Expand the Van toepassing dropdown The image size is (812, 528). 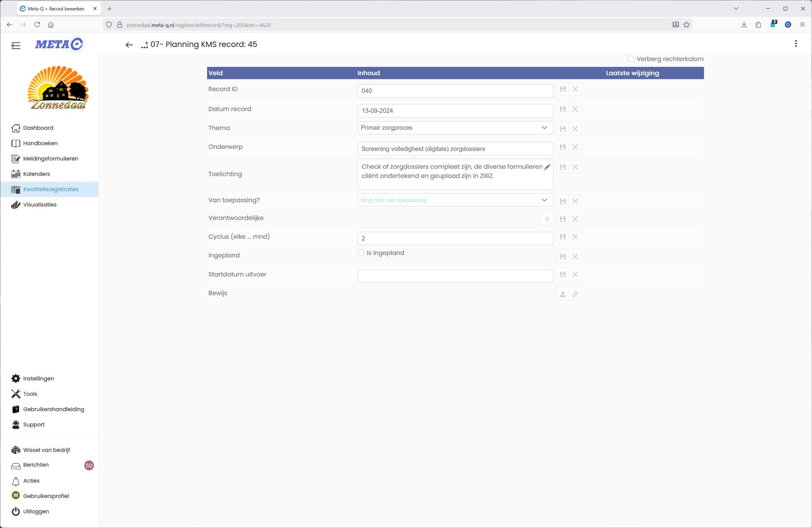click(455, 200)
